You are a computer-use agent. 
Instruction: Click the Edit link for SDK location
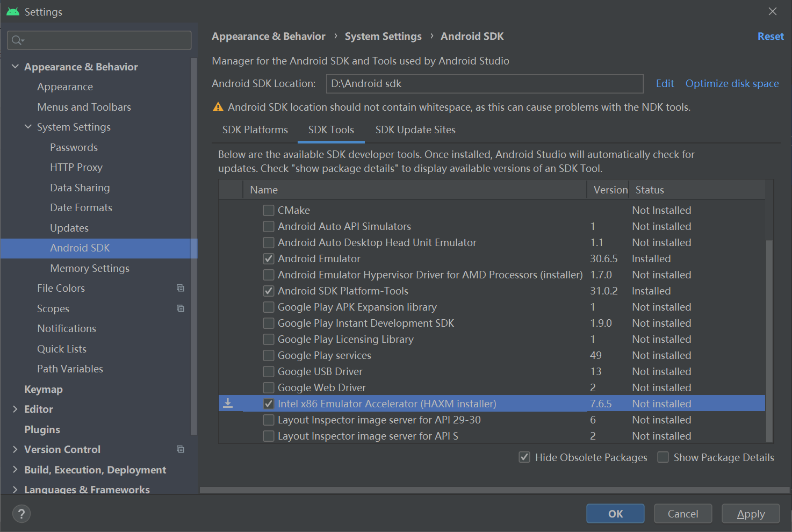665,83
